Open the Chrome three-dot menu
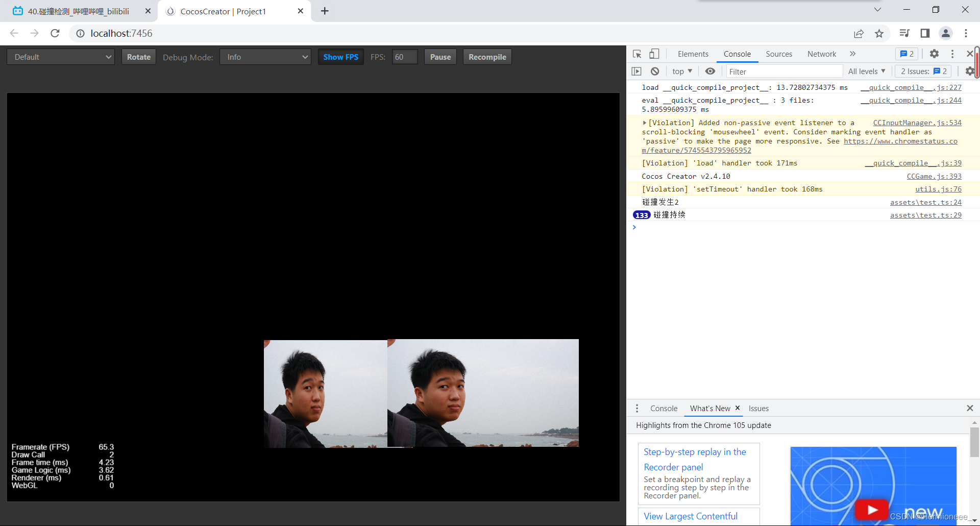Screen dimensions: 980x526 966,33
